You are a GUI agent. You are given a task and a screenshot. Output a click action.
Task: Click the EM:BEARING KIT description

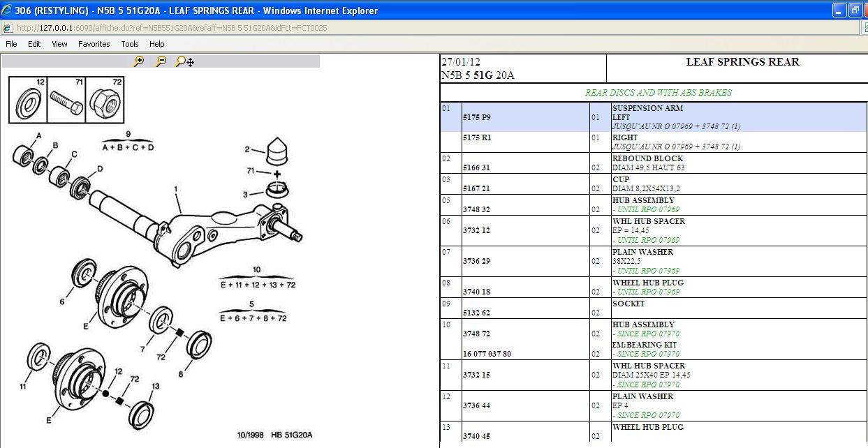pos(645,345)
